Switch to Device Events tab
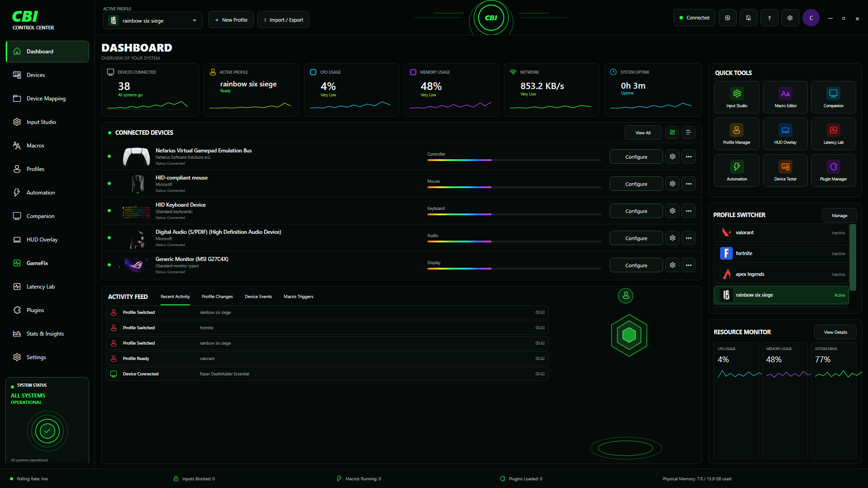Image resolution: width=868 pixels, height=488 pixels. (258, 297)
